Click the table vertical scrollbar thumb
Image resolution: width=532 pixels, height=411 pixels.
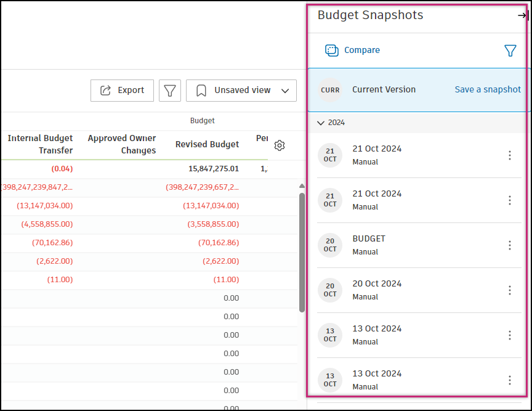[302, 253]
